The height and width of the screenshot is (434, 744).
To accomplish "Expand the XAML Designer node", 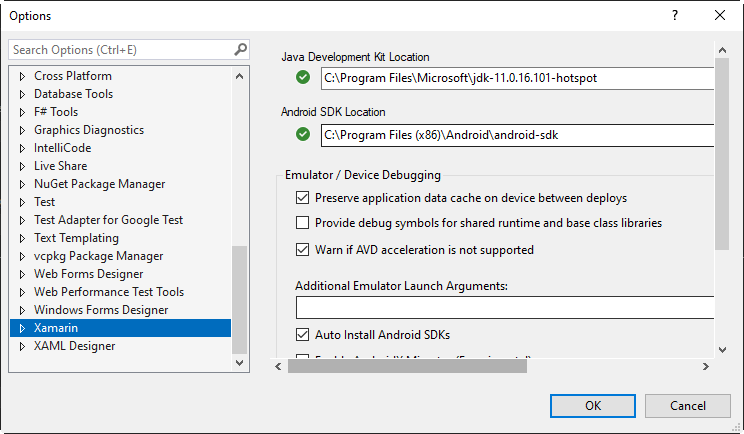I will pos(22,346).
